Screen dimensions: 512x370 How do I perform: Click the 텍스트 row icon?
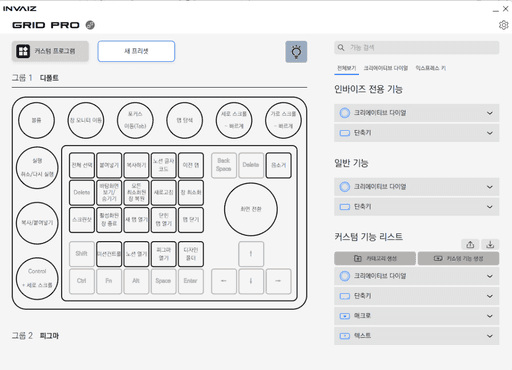point(344,336)
